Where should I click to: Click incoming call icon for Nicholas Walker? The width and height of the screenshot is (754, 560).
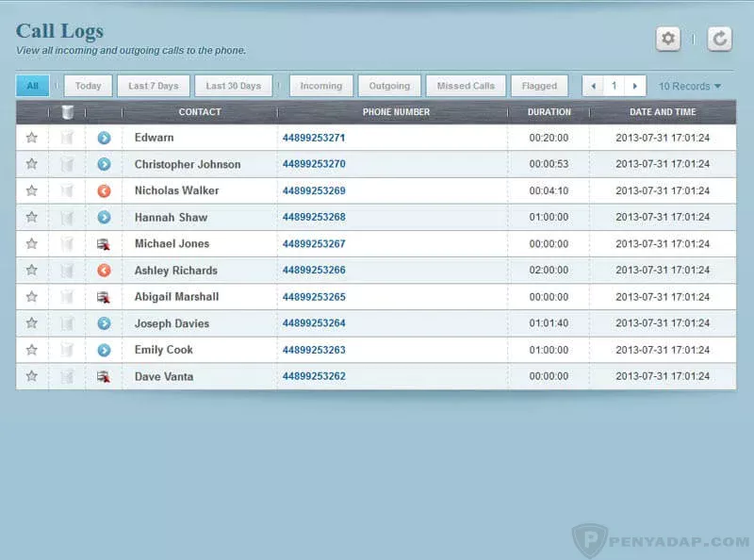pos(104,190)
